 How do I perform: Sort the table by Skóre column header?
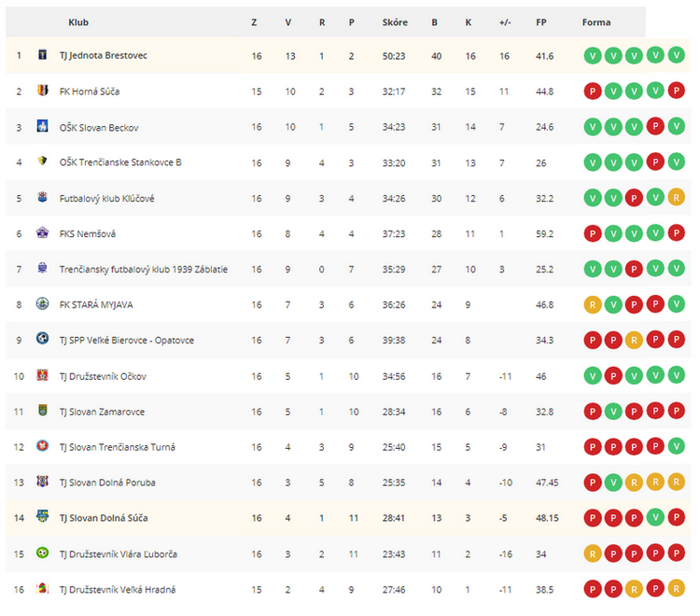pos(395,22)
